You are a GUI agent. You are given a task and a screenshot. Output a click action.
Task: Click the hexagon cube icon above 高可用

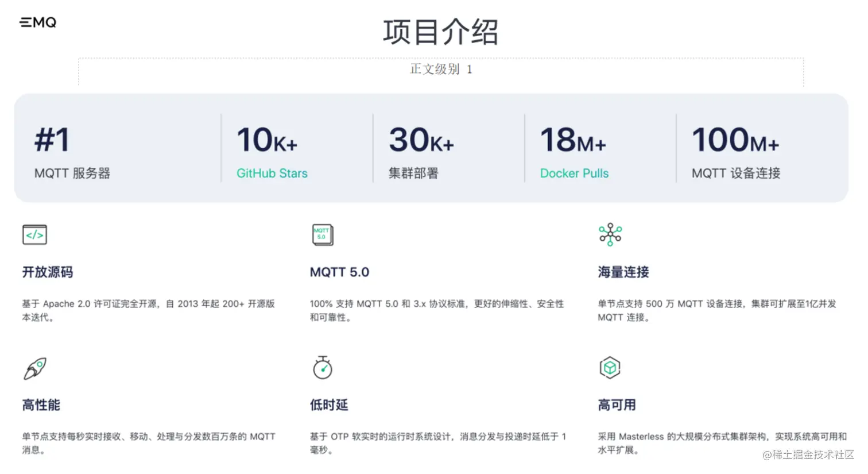[610, 367]
